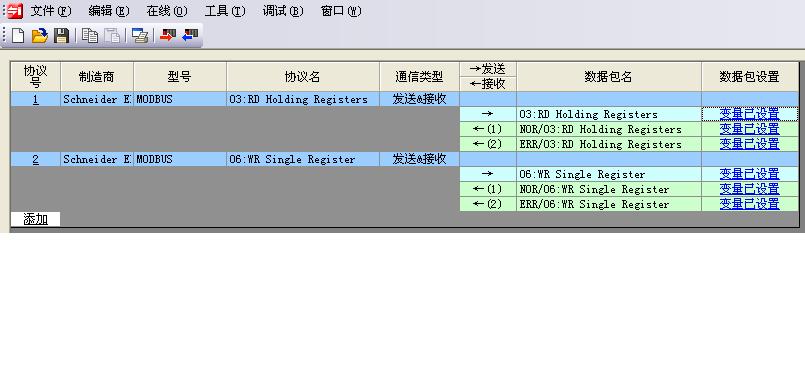Click 发送&接收 communication type of protocol 2

pyautogui.click(x=419, y=159)
